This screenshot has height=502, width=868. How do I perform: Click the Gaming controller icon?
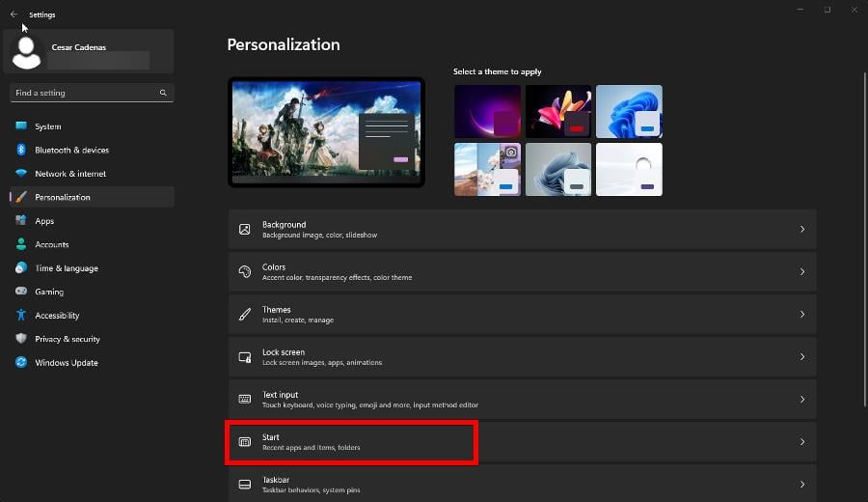tap(21, 291)
